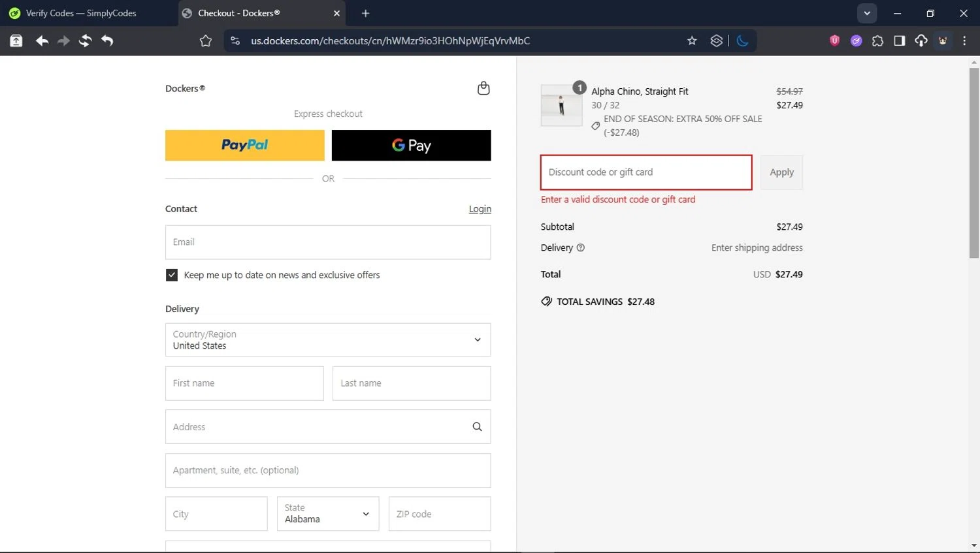Open the extensions puzzle piece menu
The width and height of the screenshot is (980, 553).
click(877, 40)
